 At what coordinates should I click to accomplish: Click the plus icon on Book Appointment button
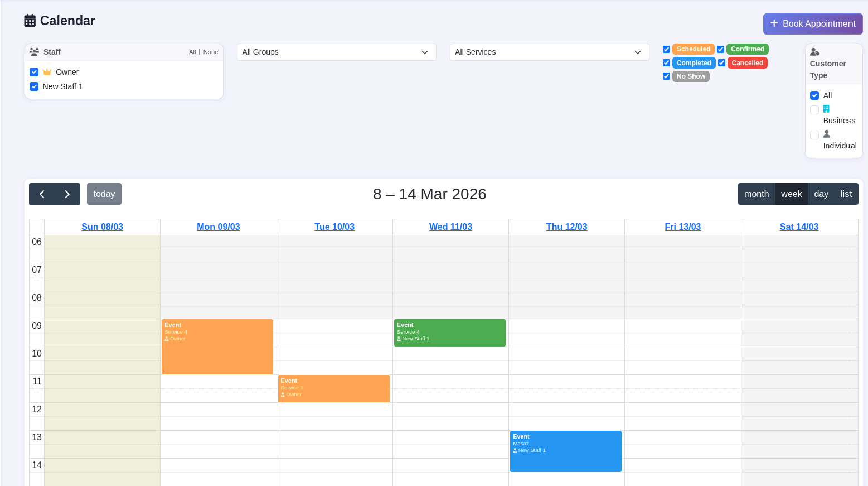(x=774, y=24)
